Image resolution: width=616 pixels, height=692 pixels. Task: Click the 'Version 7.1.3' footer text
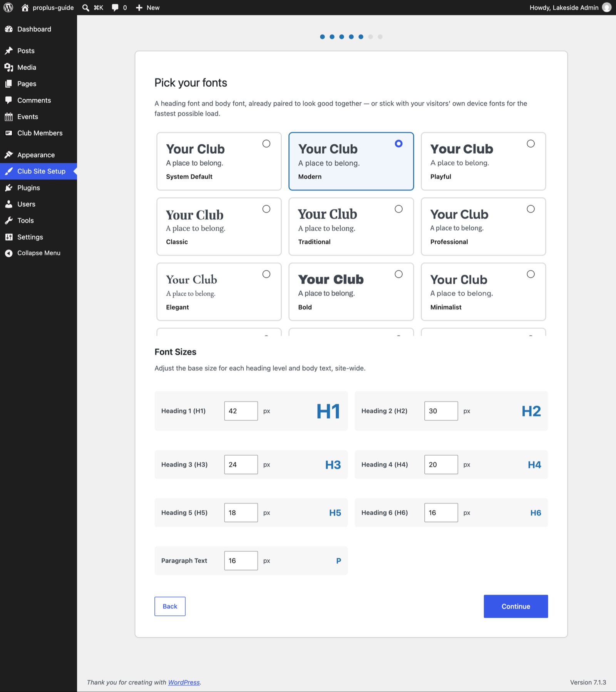[588, 682]
